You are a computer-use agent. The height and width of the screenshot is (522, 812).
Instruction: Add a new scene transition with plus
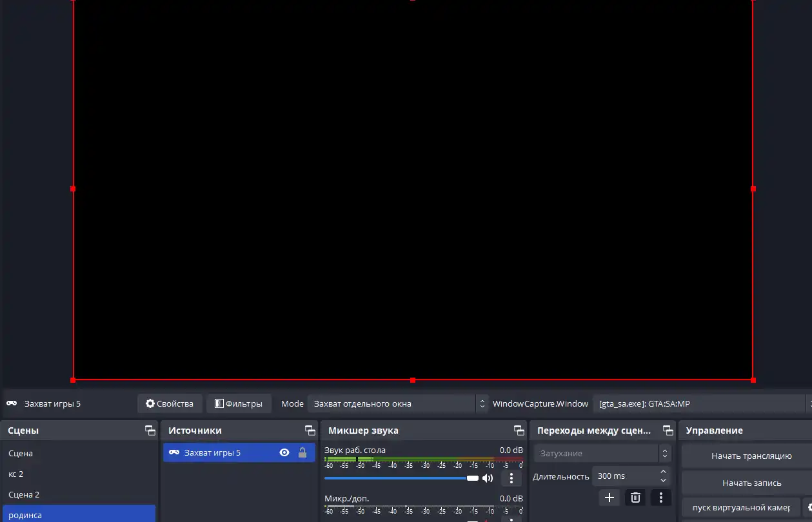click(x=609, y=498)
